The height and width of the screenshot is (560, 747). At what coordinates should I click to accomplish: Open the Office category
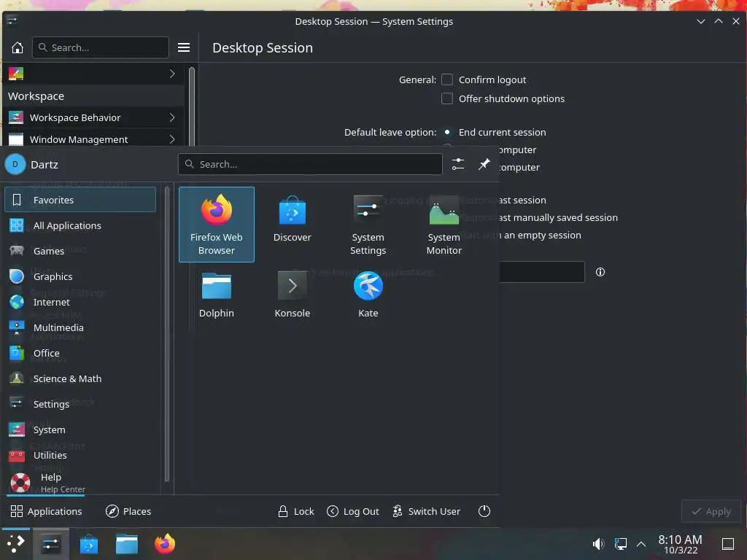click(x=80, y=353)
